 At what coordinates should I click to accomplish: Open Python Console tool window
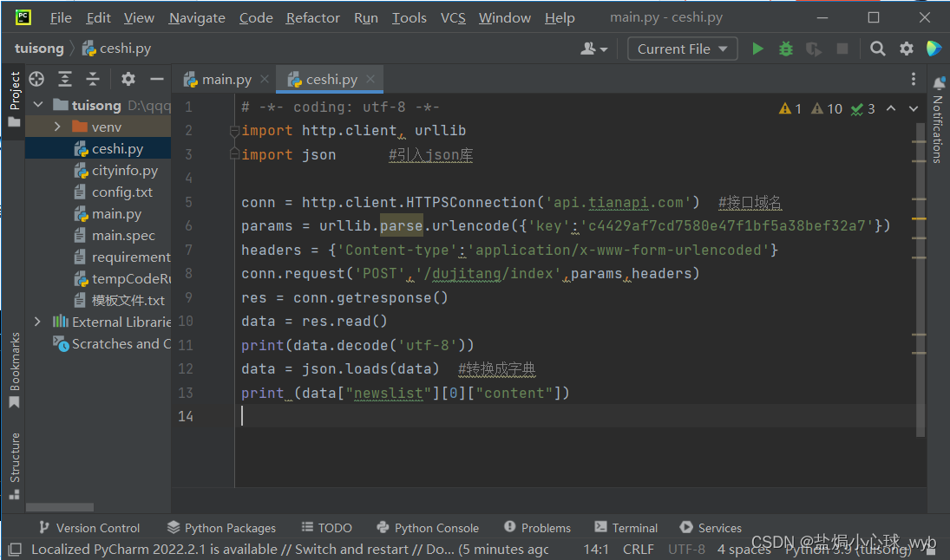[427, 528]
